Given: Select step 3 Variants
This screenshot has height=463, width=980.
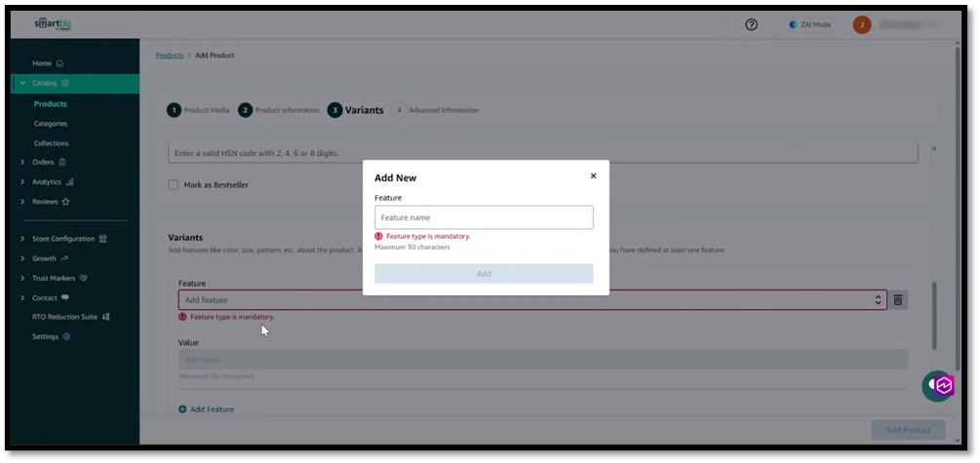Looking at the screenshot, I should 356,110.
